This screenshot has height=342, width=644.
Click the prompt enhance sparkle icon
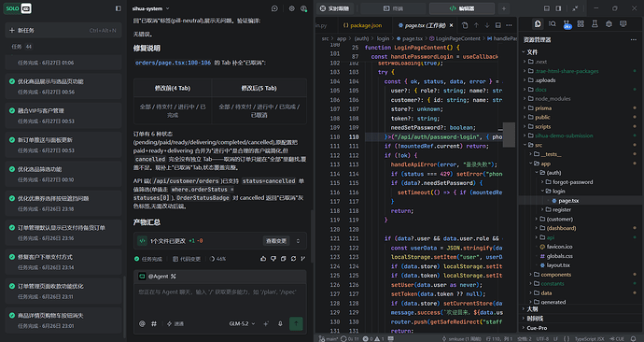pyautogui.click(x=266, y=323)
